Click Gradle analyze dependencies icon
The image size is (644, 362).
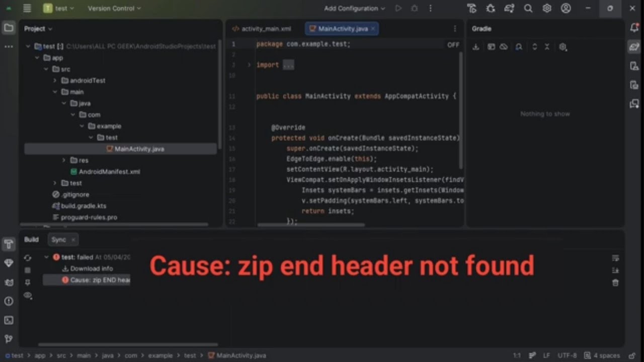pos(519,47)
